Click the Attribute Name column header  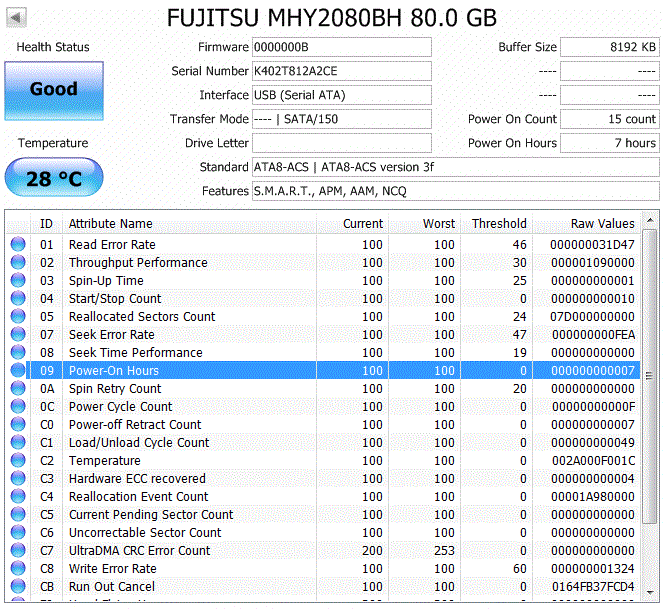[189, 223]
